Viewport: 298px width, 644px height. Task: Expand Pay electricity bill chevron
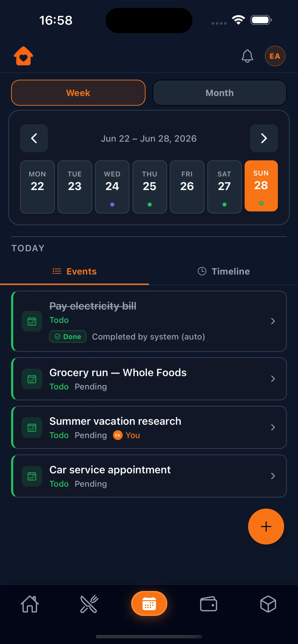pyautogui.click(x=273, y=321)
